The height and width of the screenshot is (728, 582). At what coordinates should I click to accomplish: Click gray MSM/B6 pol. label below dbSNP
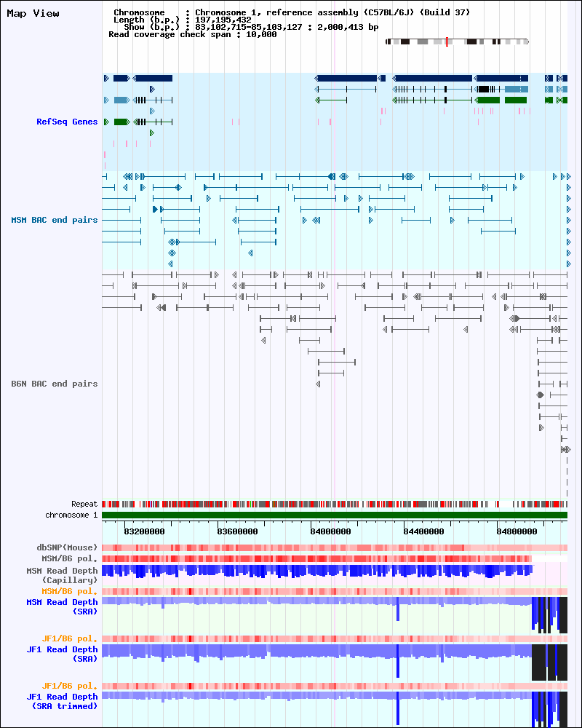pyautogui.click(x=70, y=558)
